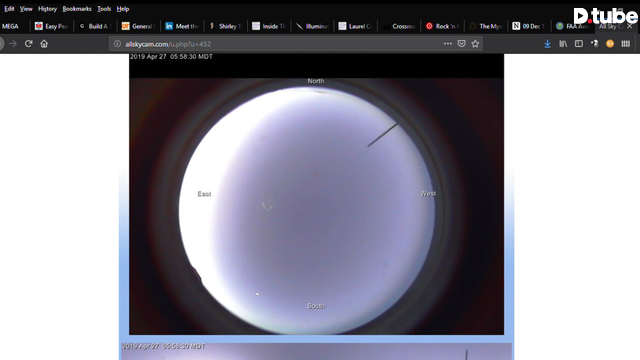Click the top image's 05:58:30 MDT timestamp
This screenshot has height=360, width=640.
[191, 57]
